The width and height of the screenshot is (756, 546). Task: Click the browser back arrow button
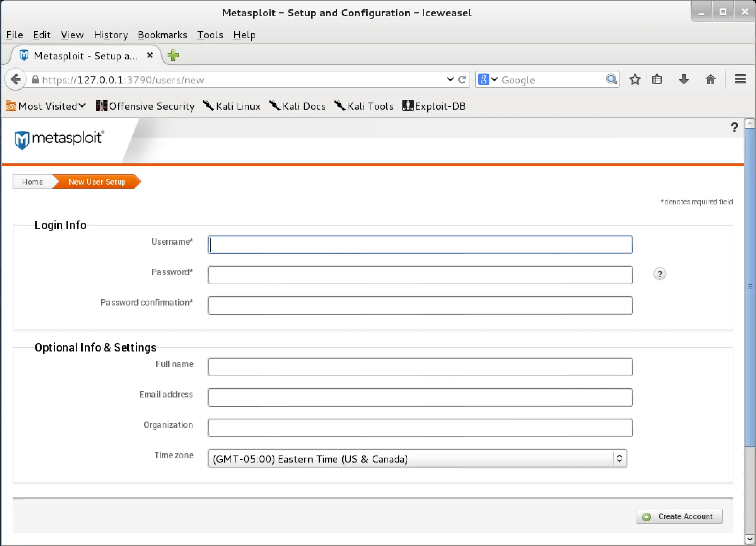tap(16, 80)
